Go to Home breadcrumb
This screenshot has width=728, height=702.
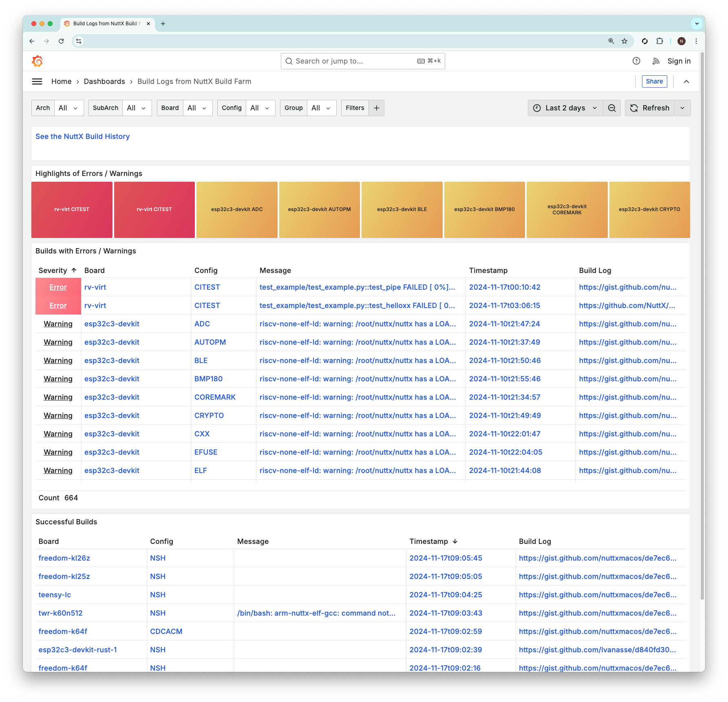62,81
